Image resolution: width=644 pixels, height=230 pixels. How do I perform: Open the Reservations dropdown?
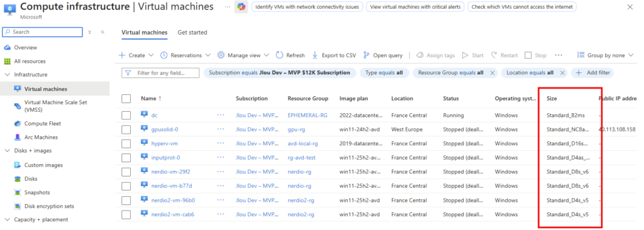pyautogui.click(x=186, y=55)
